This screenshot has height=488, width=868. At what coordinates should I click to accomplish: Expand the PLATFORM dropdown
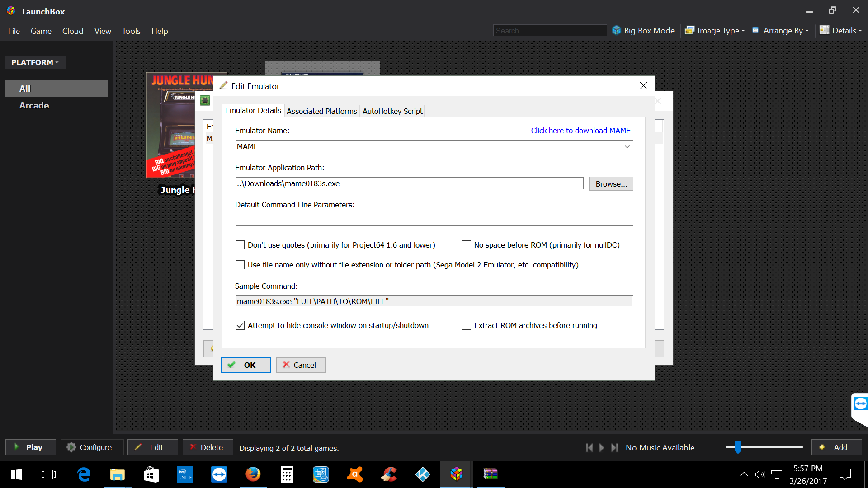[35, 62]
